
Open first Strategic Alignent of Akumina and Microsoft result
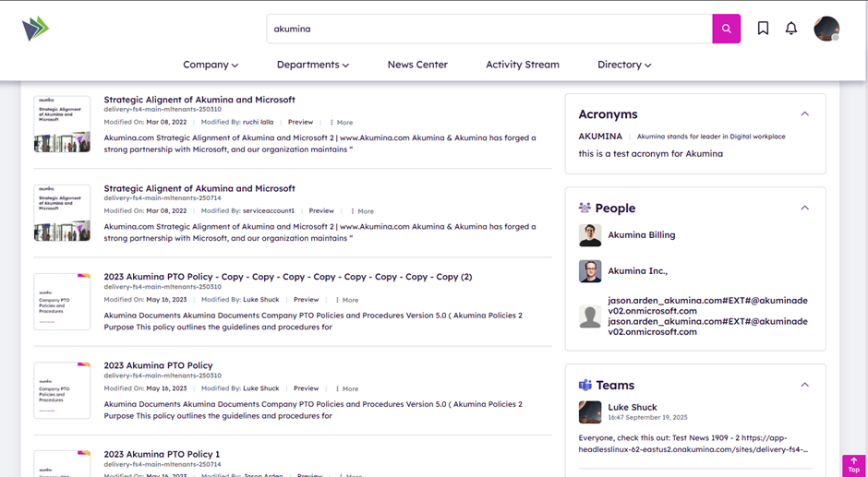point(199,100)
